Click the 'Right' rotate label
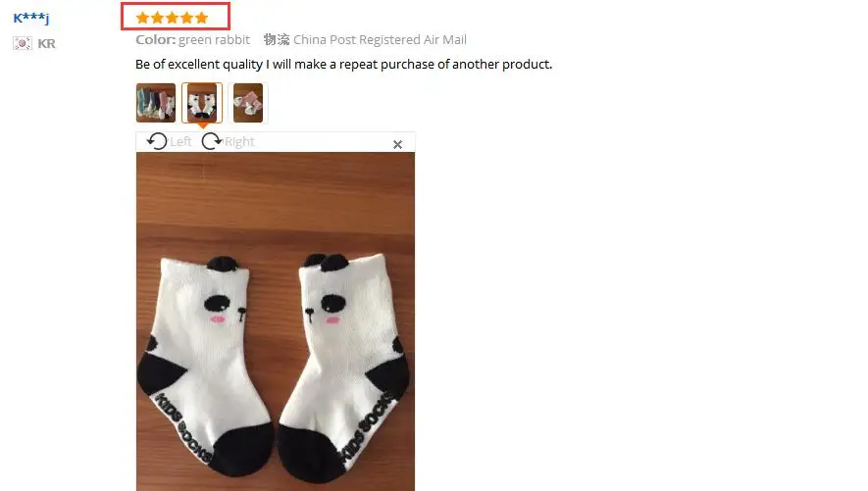868x491 pixels. (239, 141)
